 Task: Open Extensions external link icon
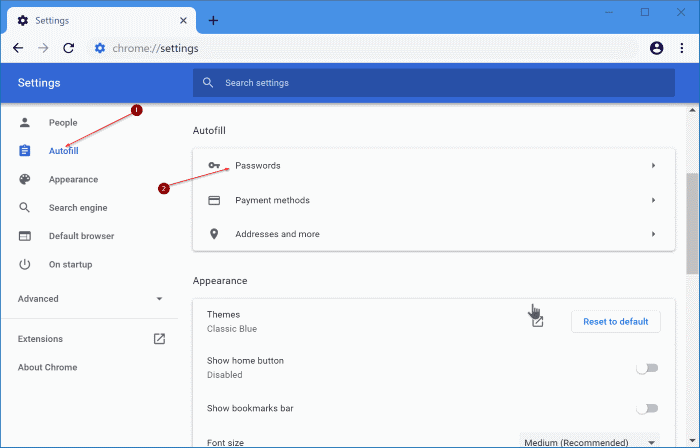[x=159, y=339]
